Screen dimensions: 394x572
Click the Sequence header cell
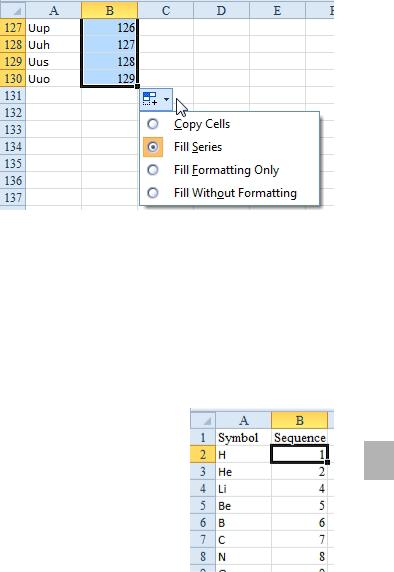click(x=300, y=437)
